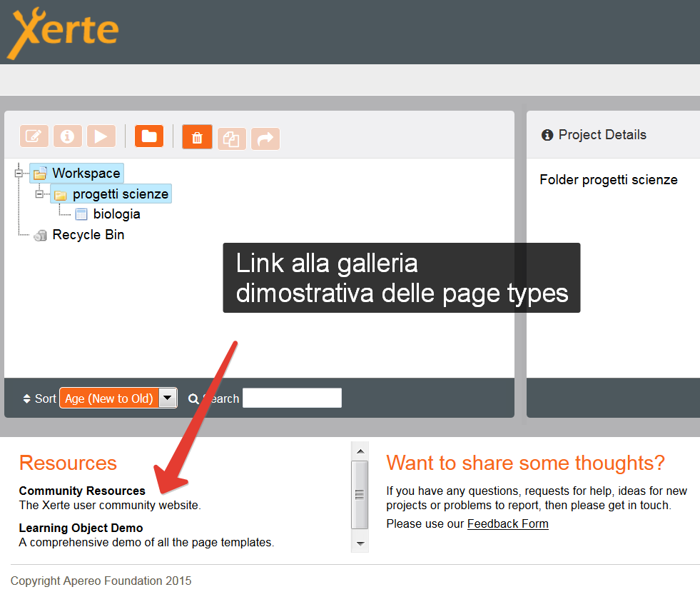Click the Folder progetti scienze details text
The width and height of the screenshot is (700, 597).
[609, 180]
